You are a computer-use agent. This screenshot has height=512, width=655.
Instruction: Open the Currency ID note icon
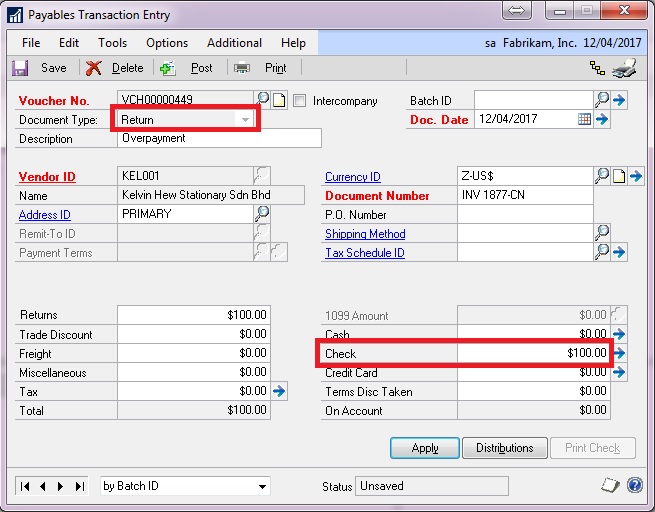coord(619,176)
